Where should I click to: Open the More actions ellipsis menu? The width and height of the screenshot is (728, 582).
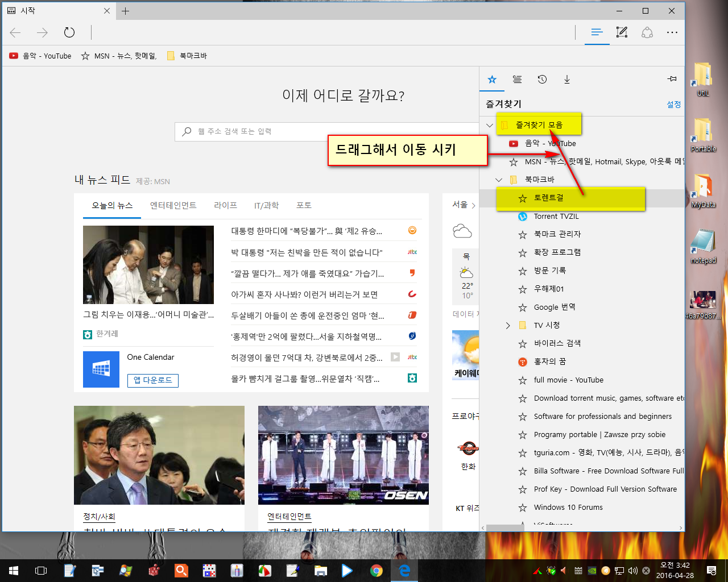(x=672, y=32)
